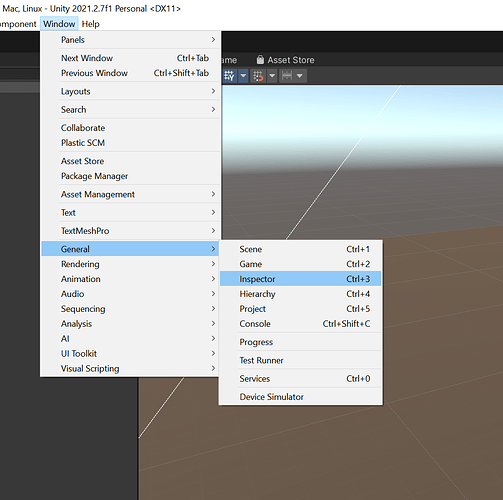Open Collaborate from the Window menu
This screenshot has width=503, height=500.
coord(130,128)
